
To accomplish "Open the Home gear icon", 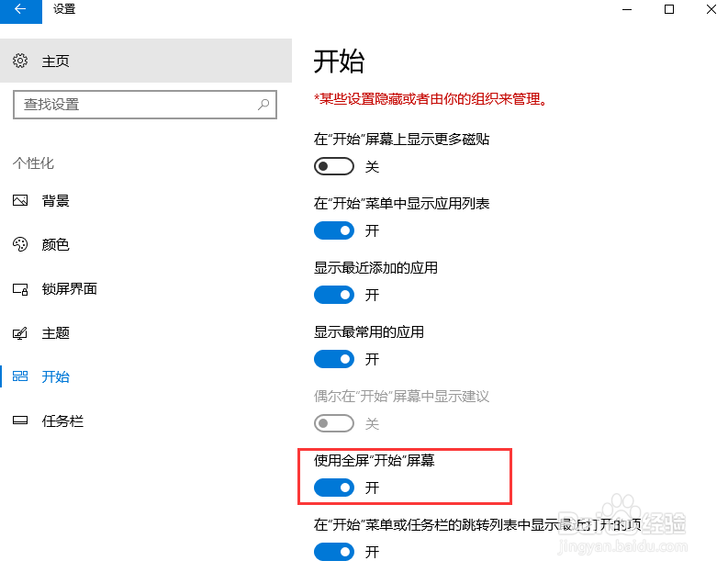I will point(20,61).
